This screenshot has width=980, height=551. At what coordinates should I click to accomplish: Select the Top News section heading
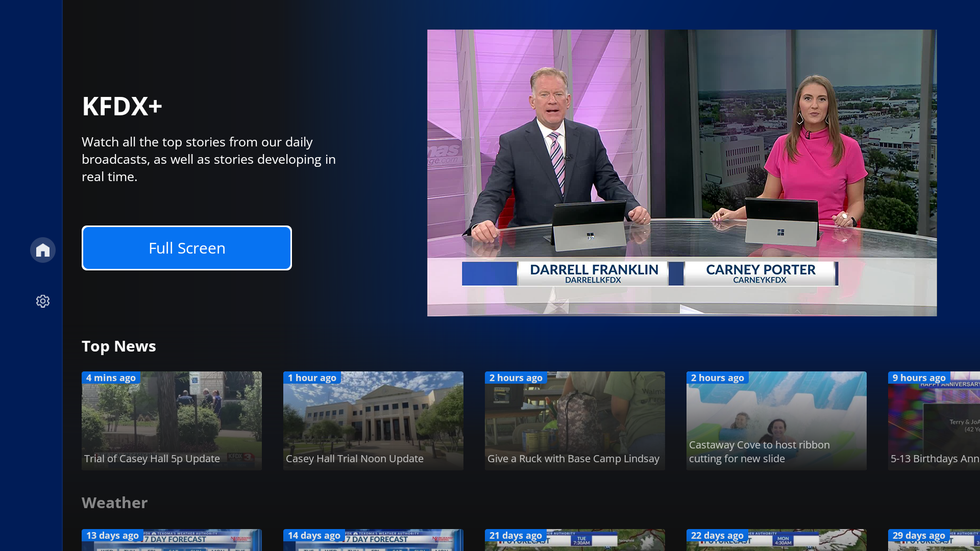coord(119,346)
